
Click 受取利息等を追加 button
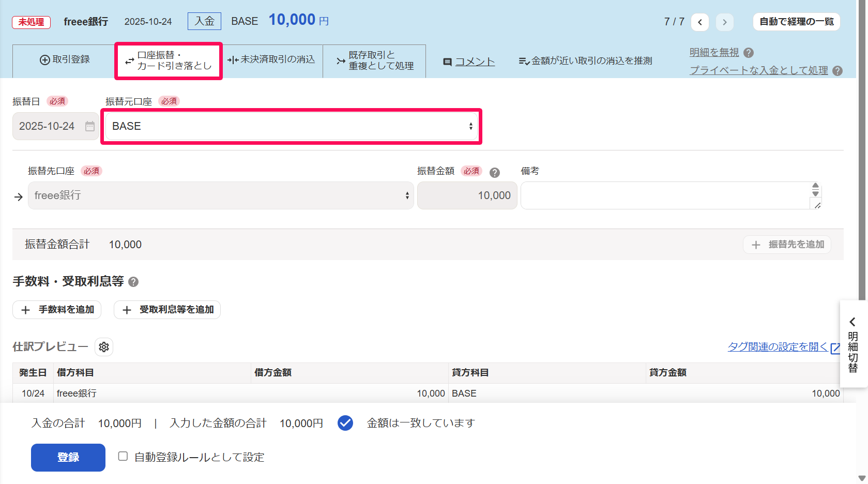pyautogui.click(x=167, y=310)
